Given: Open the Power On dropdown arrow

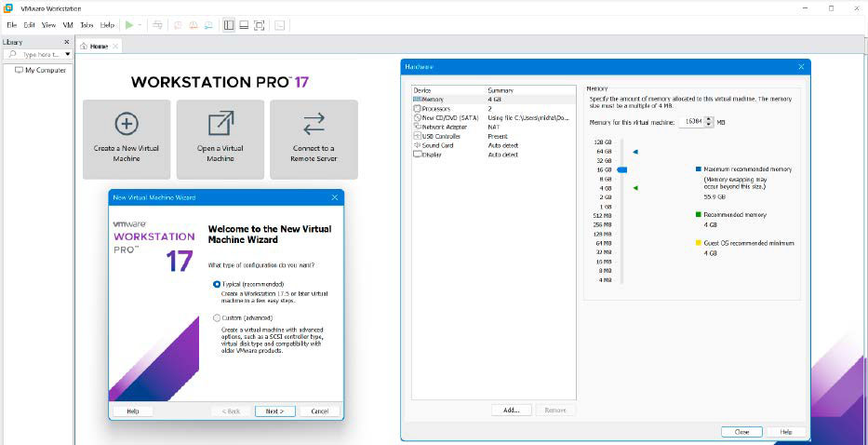Looking at the screenshot, I should click(x=140, y=25).
